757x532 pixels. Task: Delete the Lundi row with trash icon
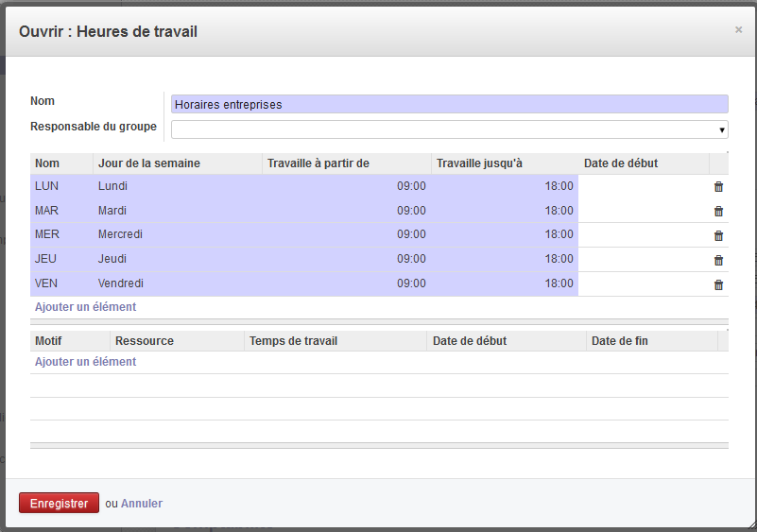coord(718,187)
